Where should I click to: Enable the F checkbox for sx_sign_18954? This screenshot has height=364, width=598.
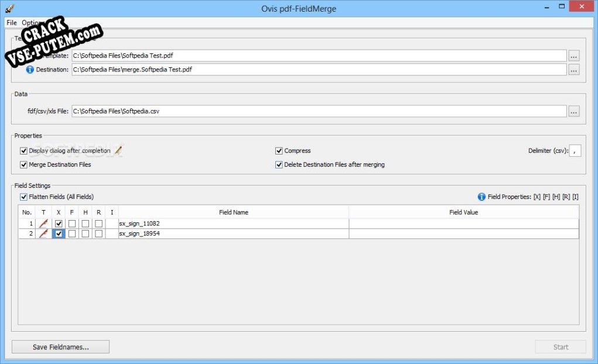pyautogui.click(x=71, y=233)
